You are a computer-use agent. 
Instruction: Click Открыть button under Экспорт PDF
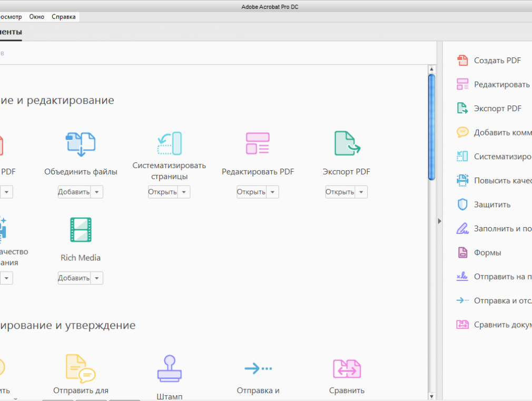[340, 192]
